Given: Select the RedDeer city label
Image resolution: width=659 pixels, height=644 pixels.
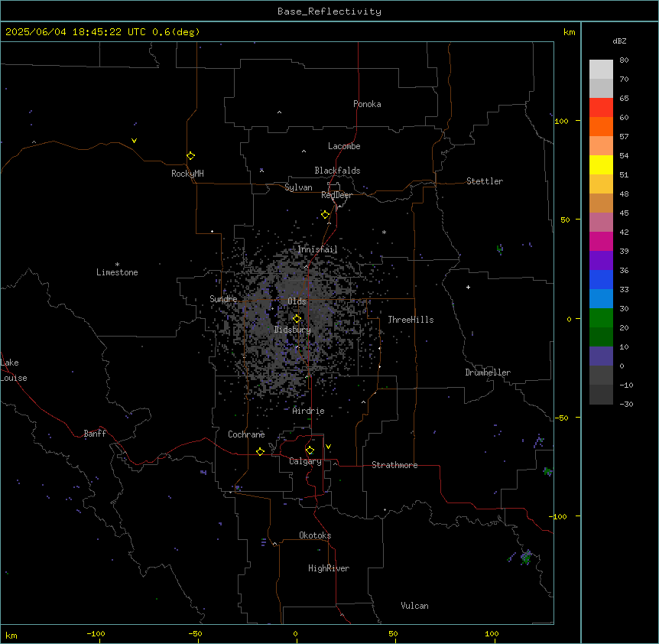Looking at the screenshot, I should click(336, 195).
